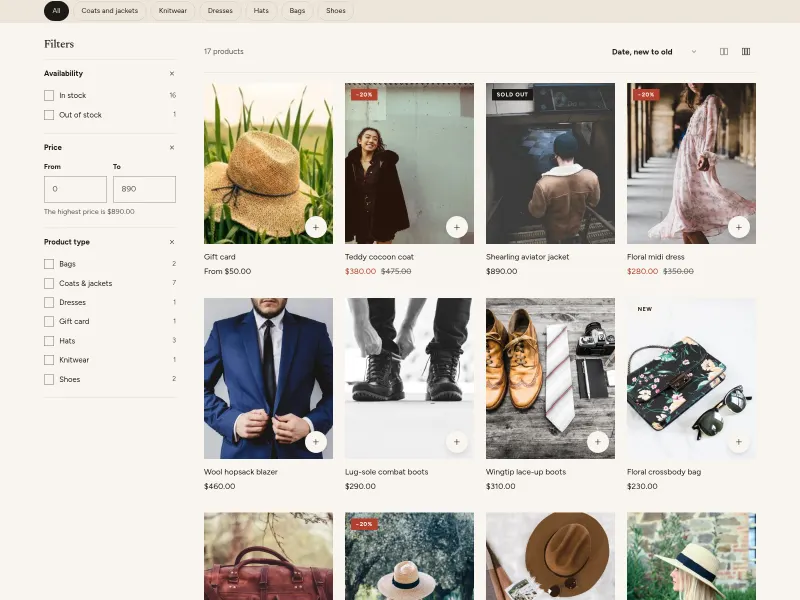Focus the price From input field
This screenshot has height=600, width=800.
[76, 189]
